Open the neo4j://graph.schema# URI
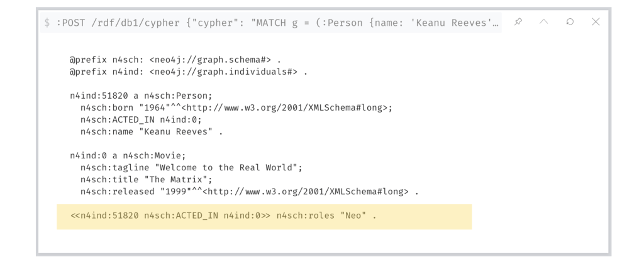 (210, 60)
